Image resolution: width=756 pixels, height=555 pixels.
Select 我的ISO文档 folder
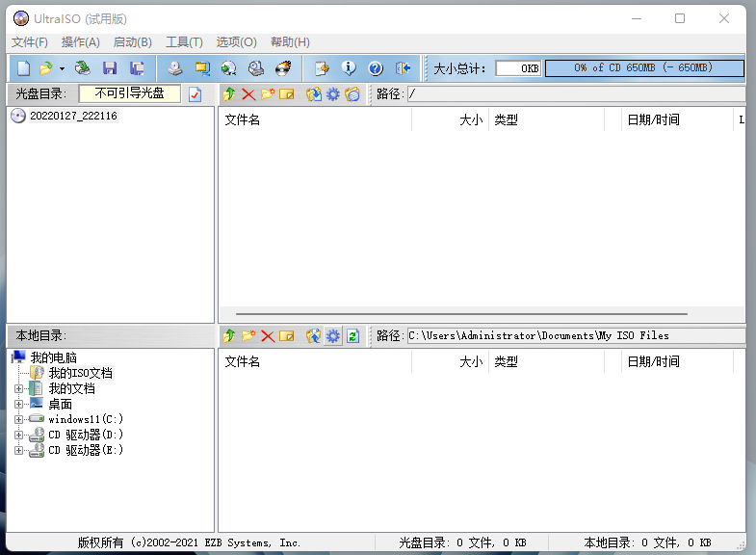[x=81, y=373]
